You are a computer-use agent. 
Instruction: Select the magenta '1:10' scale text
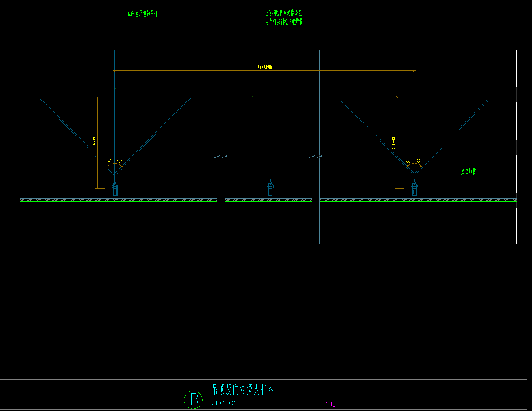click(x=331, y=404)
